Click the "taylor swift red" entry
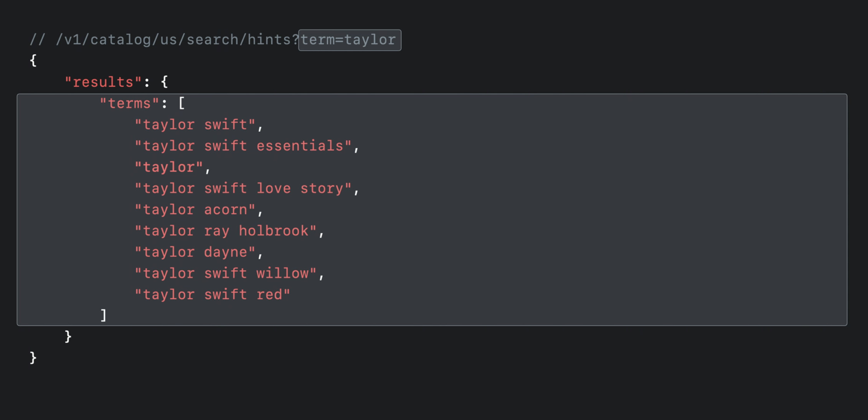Screen dimensions: 868x420 (212, 294)
